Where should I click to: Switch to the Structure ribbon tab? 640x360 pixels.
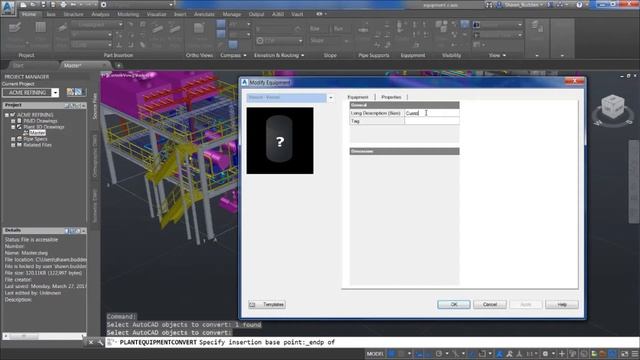[73, 14]
